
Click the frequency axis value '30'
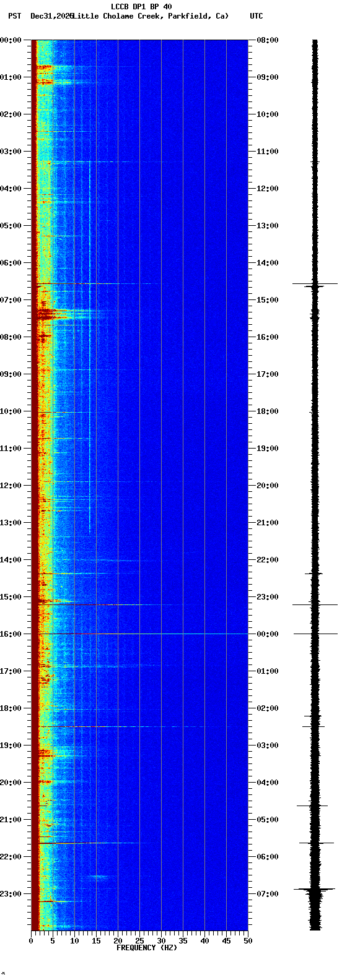coord(161,941)
